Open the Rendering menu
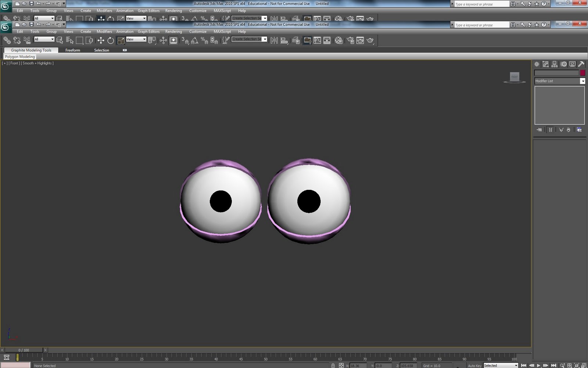588x368 pixels. [x=173, y=32]
